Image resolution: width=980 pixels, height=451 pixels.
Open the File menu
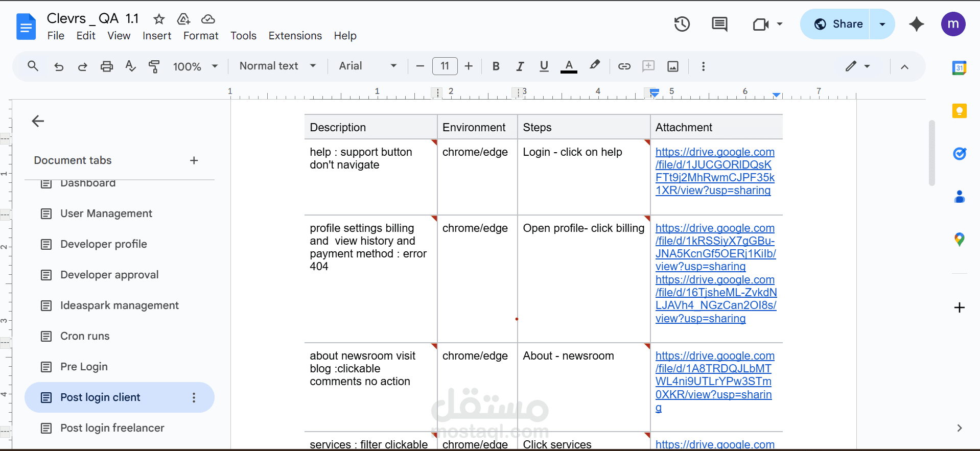point(56,36)
